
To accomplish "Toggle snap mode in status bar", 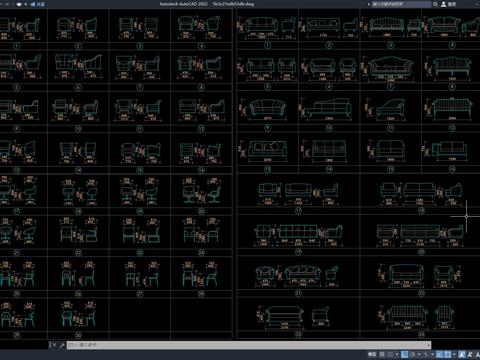I will click(x=390, y=354).
